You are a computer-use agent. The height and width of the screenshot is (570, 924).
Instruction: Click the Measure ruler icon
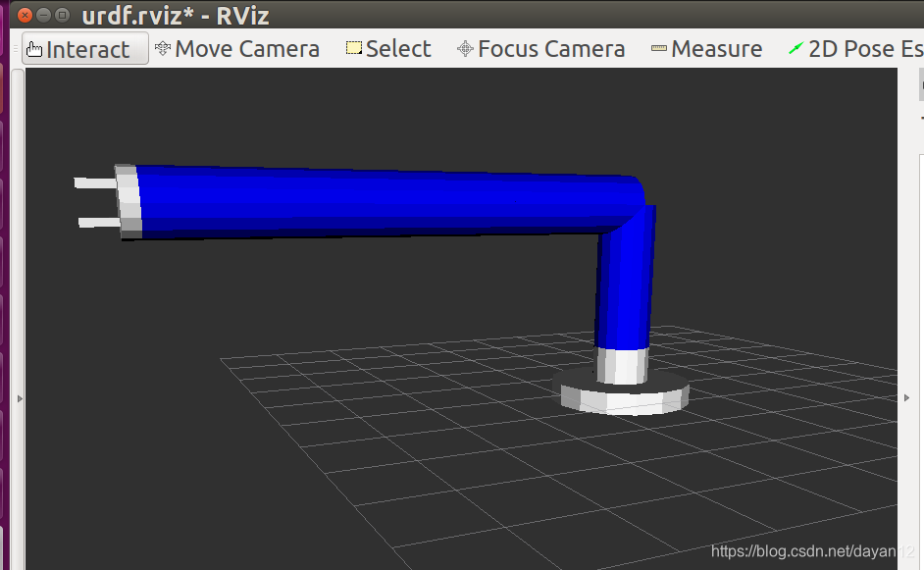click(659, 48)
